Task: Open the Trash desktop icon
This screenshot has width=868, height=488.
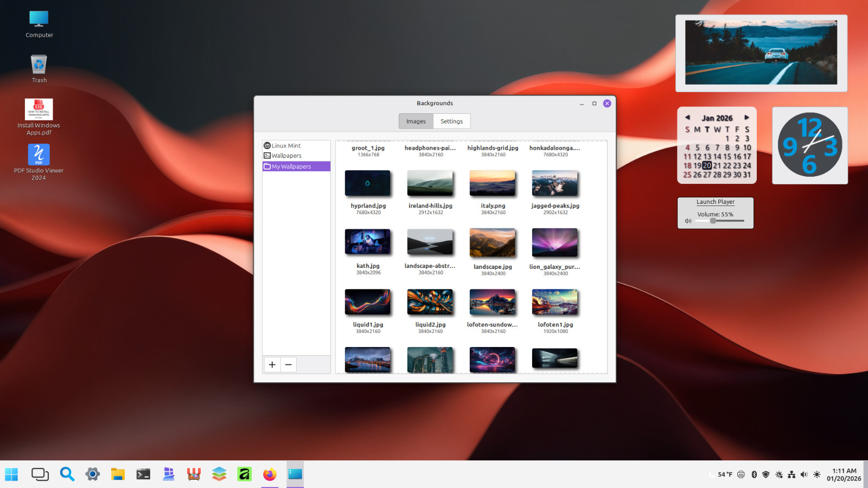Action: 39,69
